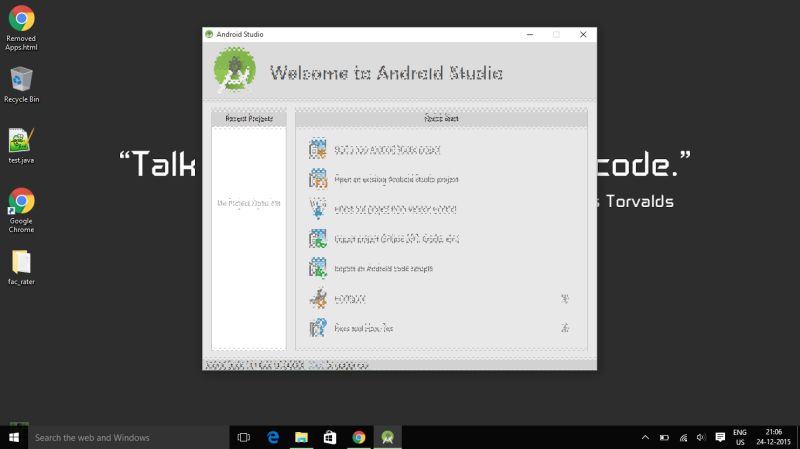Select Removed Apps.html desktop icon
This screenshot has width=800, height=449.
[x=21, y=29]
